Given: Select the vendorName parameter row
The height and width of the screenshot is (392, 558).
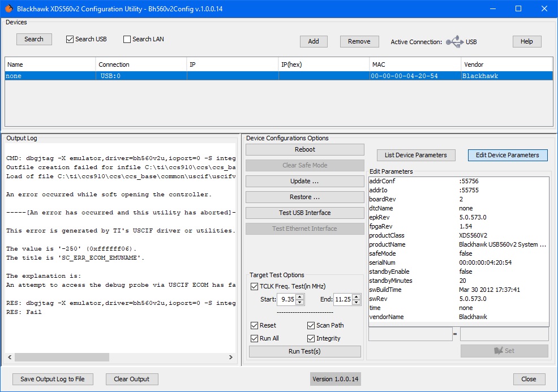Looking at the screenshot, I should pos(459,317).
